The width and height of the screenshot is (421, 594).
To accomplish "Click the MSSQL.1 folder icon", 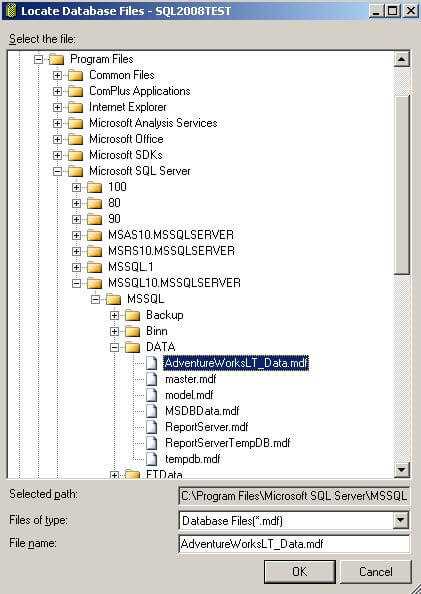I will click(x=94, y=267).
